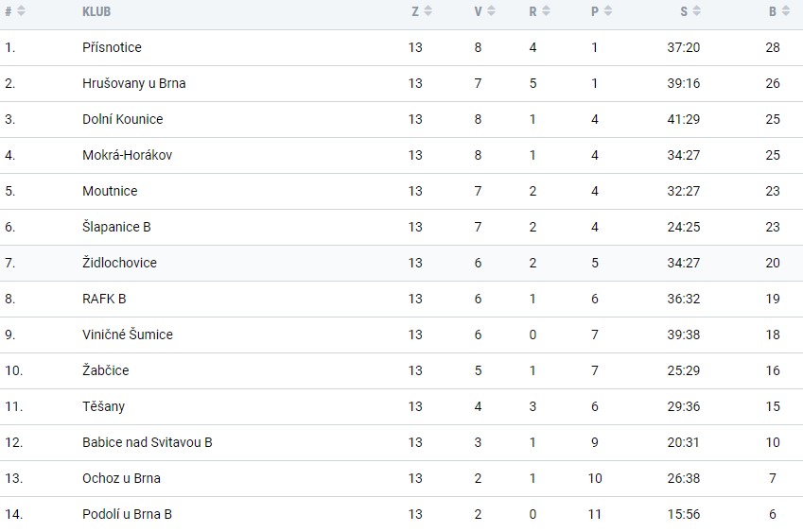The width and height of the screenshot is (803, 532).
Task: Click the Moutnice club name
Action: click(110, 191)
